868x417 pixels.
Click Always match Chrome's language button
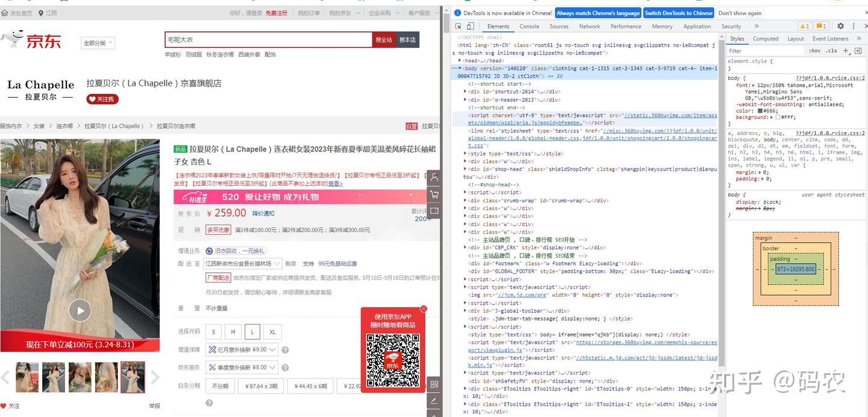click(598, 13)
